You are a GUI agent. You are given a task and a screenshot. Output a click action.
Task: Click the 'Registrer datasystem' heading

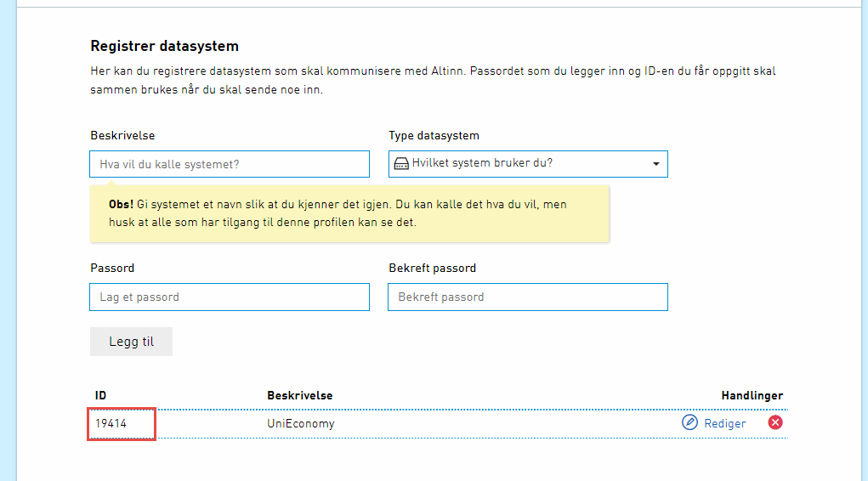[164, 46]
